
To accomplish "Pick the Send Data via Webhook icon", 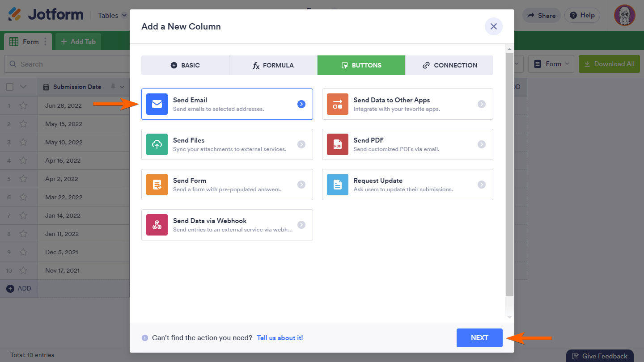I will coord(157,224).
